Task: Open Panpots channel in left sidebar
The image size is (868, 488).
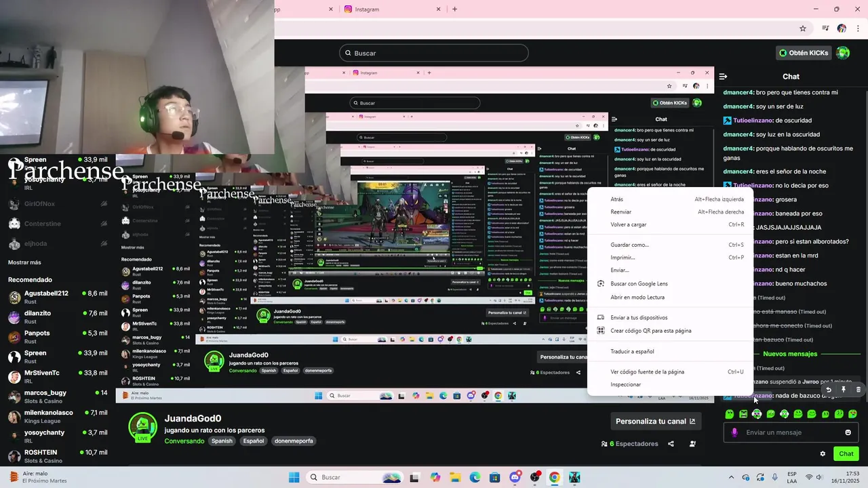Action: [58, 337]
